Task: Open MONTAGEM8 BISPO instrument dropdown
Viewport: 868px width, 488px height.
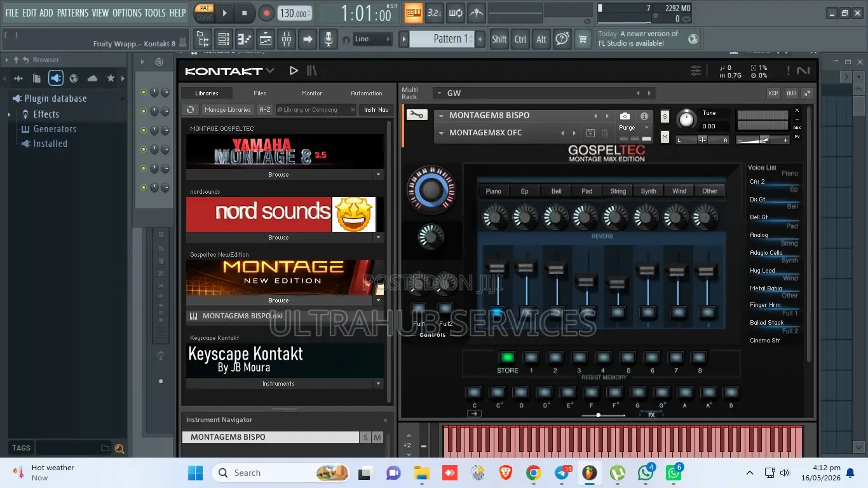Action: (x=440, y=116)
